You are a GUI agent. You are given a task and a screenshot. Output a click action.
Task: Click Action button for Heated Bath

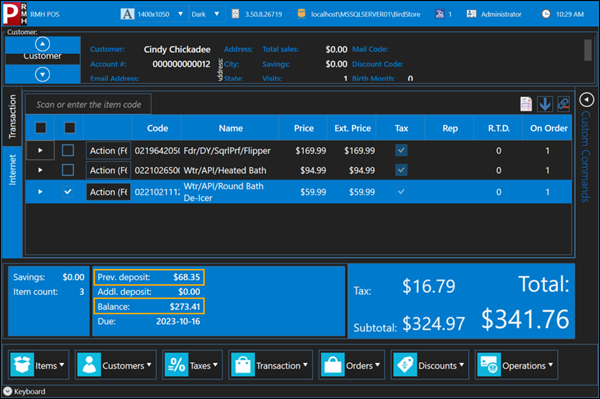tap(108, 170)
